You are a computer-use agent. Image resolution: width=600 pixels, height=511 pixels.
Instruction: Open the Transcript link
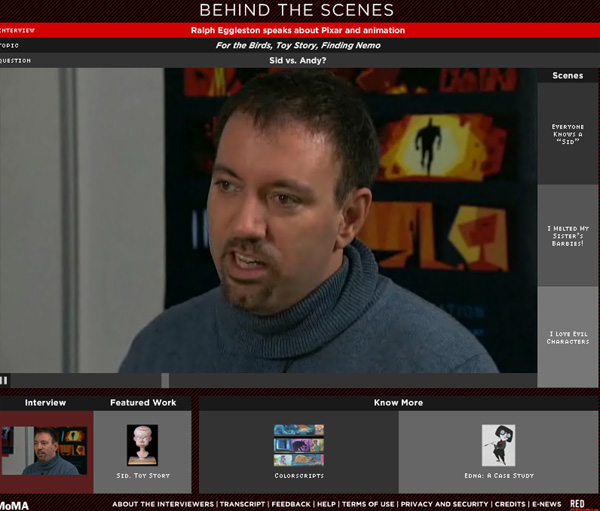coord(242,504)
